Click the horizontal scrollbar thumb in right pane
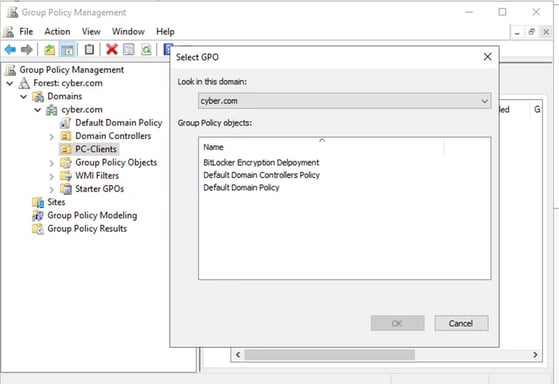 tap(329, 355)
